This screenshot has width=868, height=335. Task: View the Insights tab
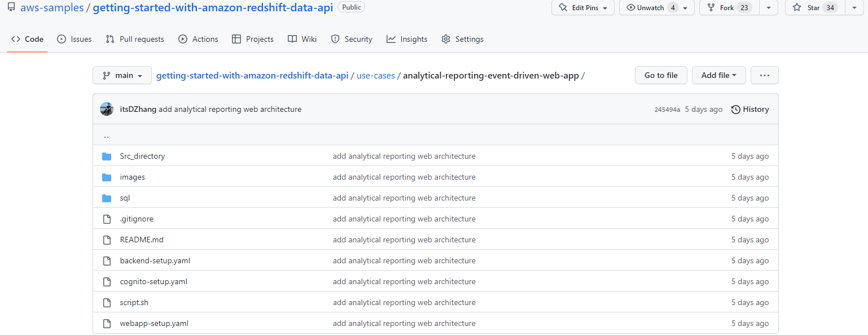tap(407, 39)
